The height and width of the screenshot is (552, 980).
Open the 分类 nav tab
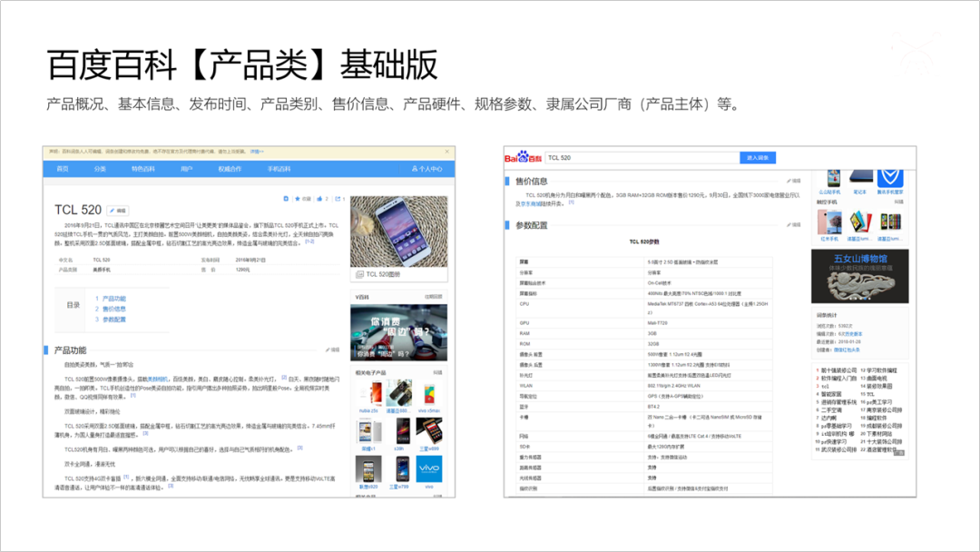[100, 169]
